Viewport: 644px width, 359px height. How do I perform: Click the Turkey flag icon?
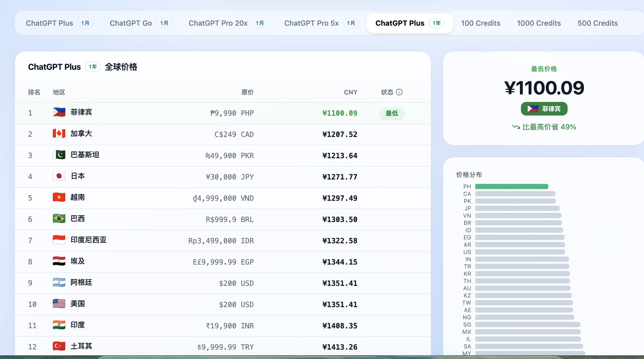(59, 346)
